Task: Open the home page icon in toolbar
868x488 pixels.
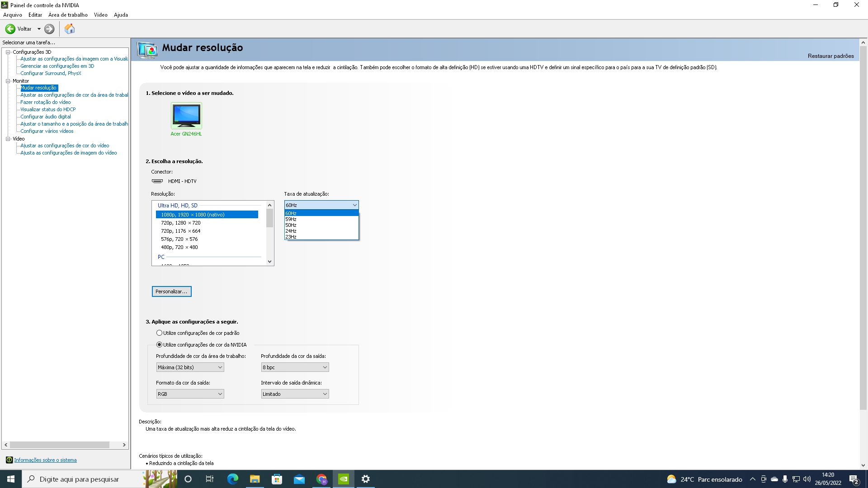Action: coord(70,29)
